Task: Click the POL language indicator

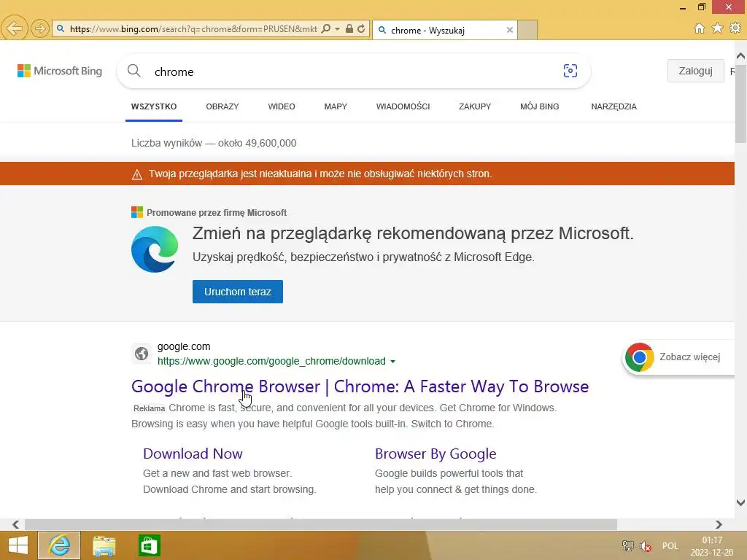Action: click(x=670, y=546)
